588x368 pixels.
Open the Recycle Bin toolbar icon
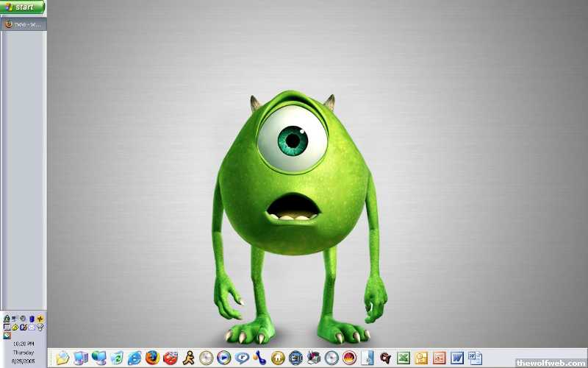117,358
